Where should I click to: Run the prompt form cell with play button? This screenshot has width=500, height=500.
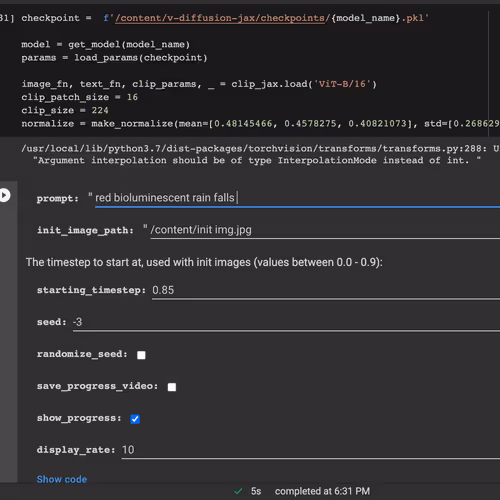(4, 195)
